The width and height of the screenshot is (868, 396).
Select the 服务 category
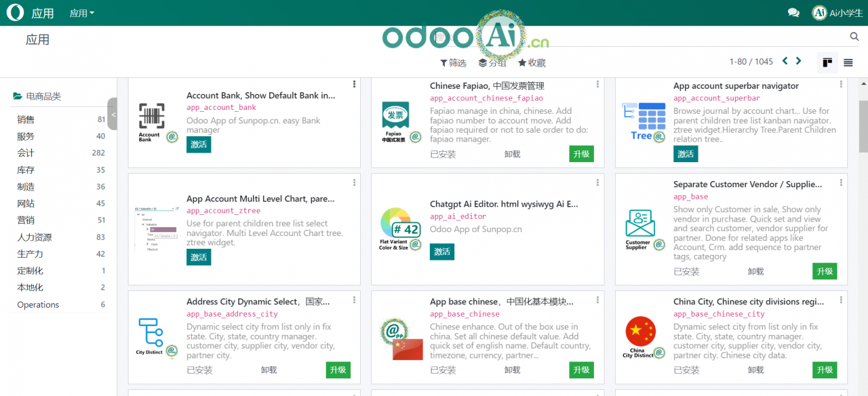pyautogui.click(x=61, y=136)
